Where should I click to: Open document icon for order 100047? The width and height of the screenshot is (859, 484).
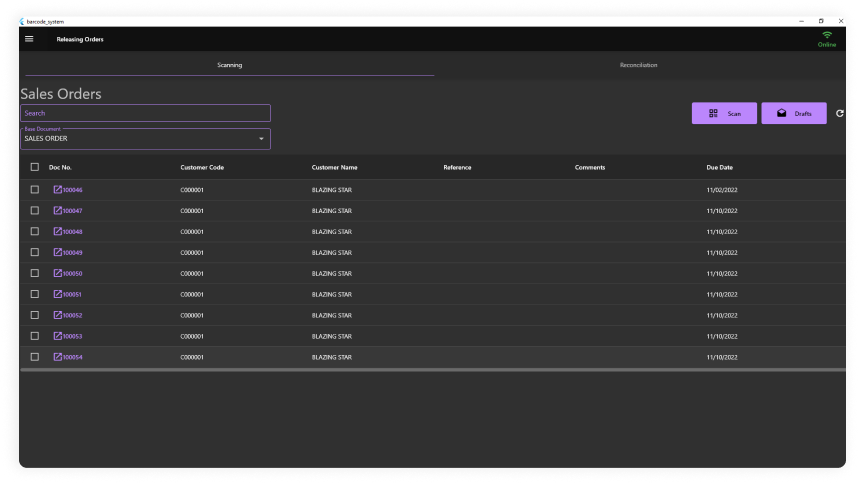(58, 210)
